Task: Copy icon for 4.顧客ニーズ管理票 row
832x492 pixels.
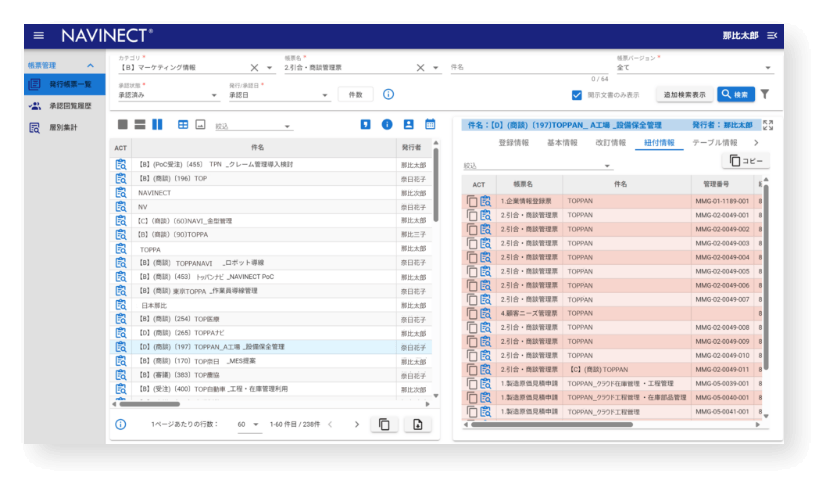Action: point(472,313)
